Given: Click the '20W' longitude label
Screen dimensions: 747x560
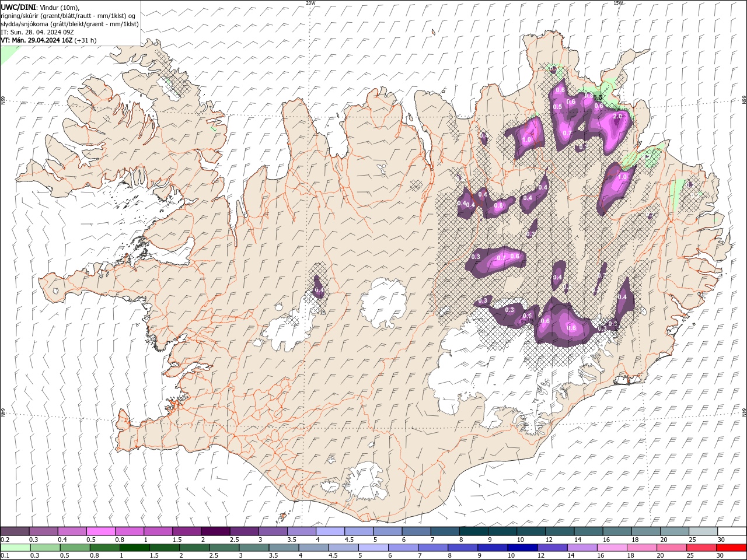Looking at the screenshot, I should [310, 3].
